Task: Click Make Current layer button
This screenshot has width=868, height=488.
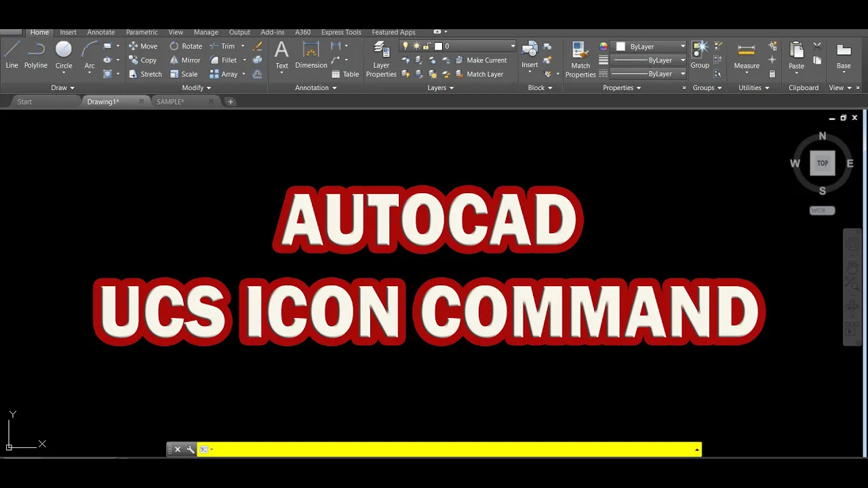Action: point(481,60)
